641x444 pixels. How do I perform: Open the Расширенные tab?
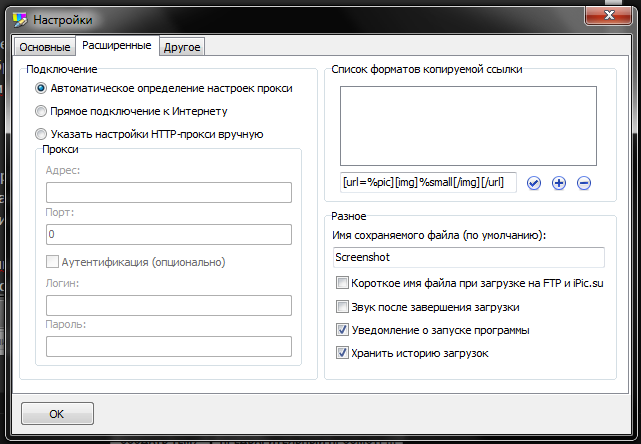coord(117,45)
